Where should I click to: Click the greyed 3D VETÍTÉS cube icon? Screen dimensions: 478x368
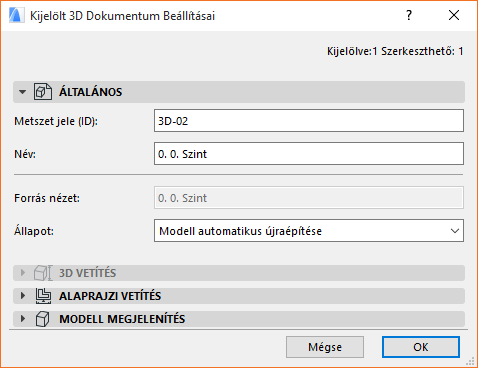click(x=43, y=273)
